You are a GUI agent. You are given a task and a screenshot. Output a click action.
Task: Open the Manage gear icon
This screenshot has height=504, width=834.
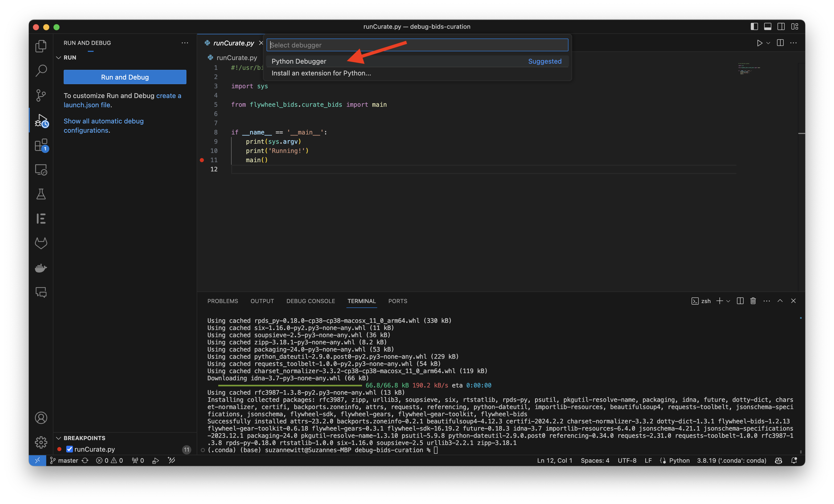(x=41, y=442)
